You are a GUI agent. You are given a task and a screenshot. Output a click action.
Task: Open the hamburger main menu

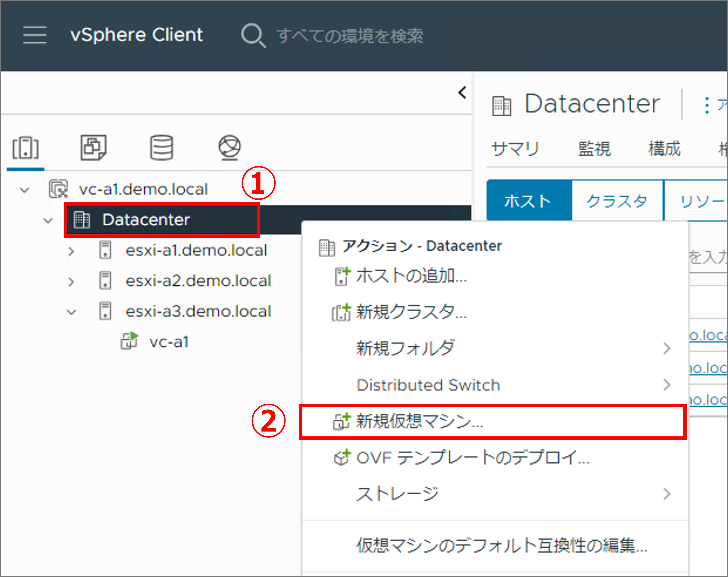point(35,35)
